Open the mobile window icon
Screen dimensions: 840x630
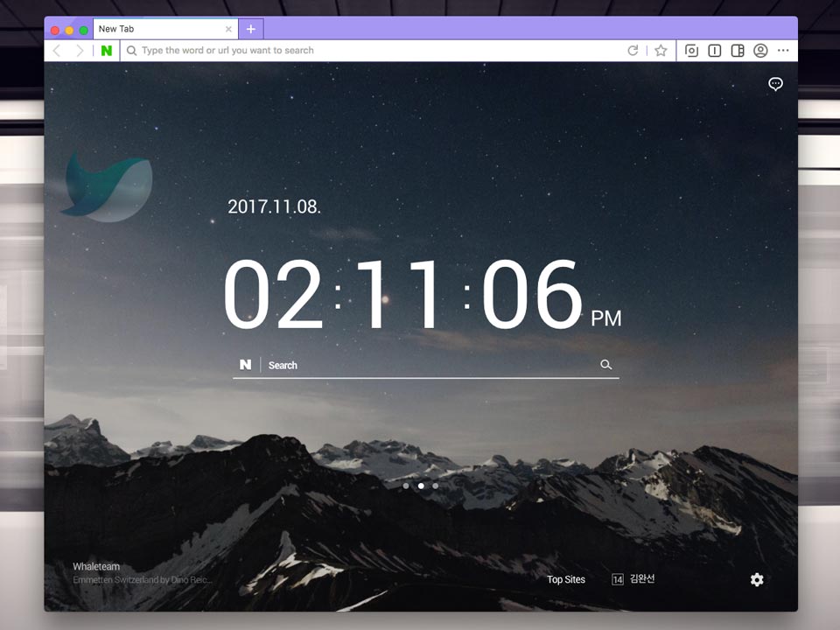click(714, 51)
